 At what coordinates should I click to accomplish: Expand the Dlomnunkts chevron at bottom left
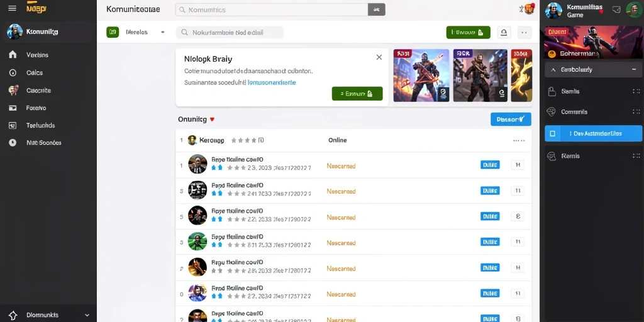pyautogui.click(x=87, y=315)
